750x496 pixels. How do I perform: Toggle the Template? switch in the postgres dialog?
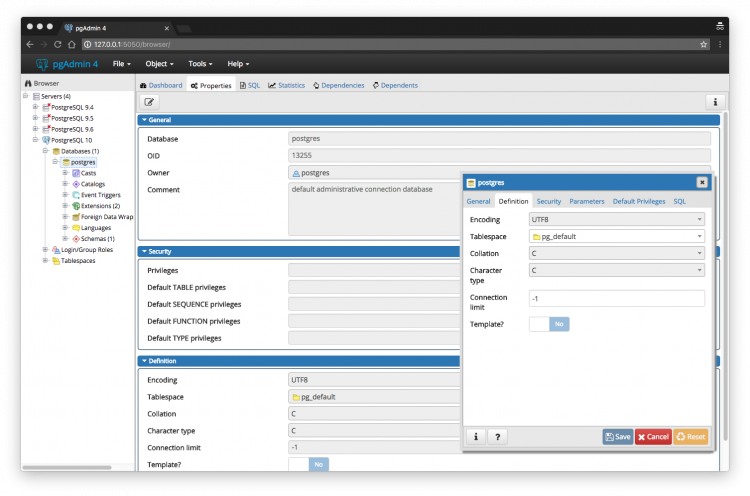coord(549,324)
